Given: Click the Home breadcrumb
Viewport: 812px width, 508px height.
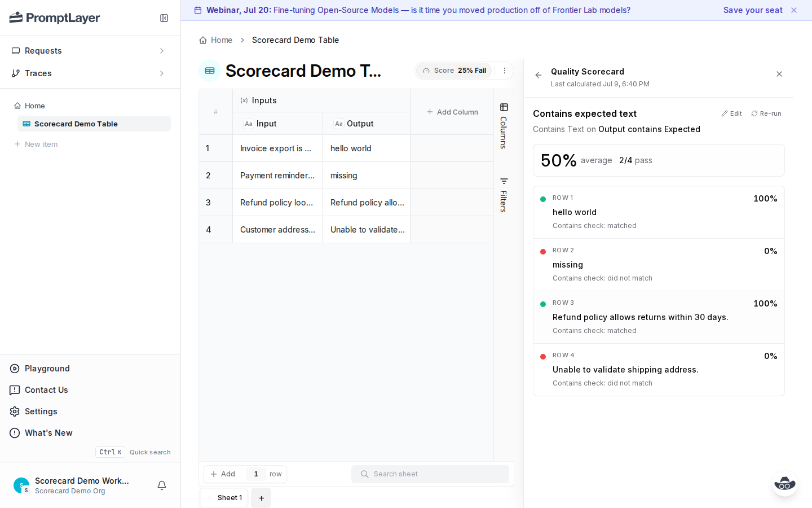Looking at the screenshot, I should [216, 40].
